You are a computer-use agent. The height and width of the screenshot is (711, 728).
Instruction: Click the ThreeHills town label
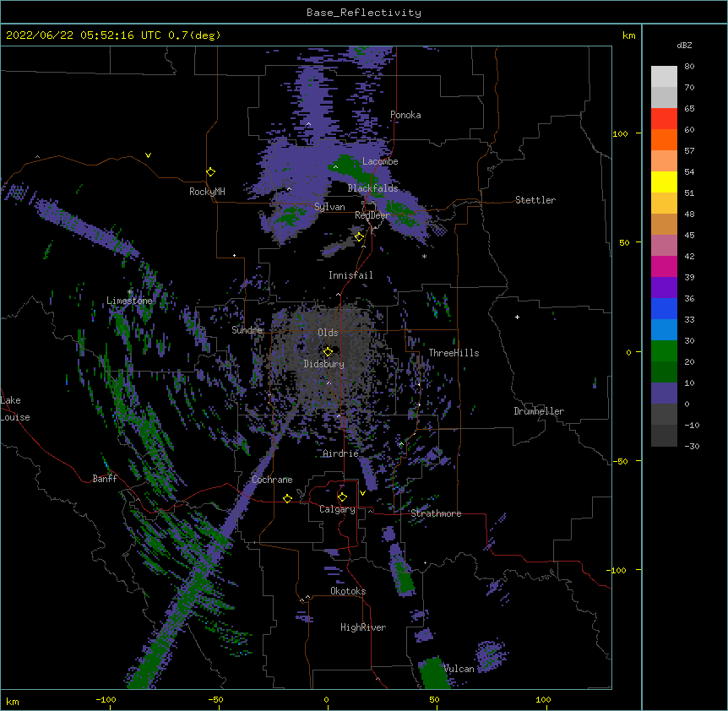[454, 353]
